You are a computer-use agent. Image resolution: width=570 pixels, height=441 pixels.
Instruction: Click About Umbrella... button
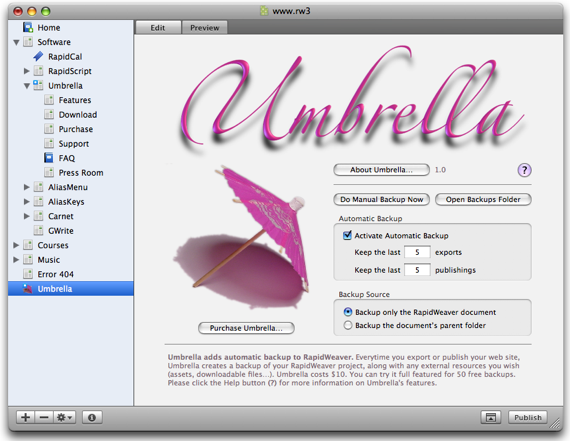(381, 170)
